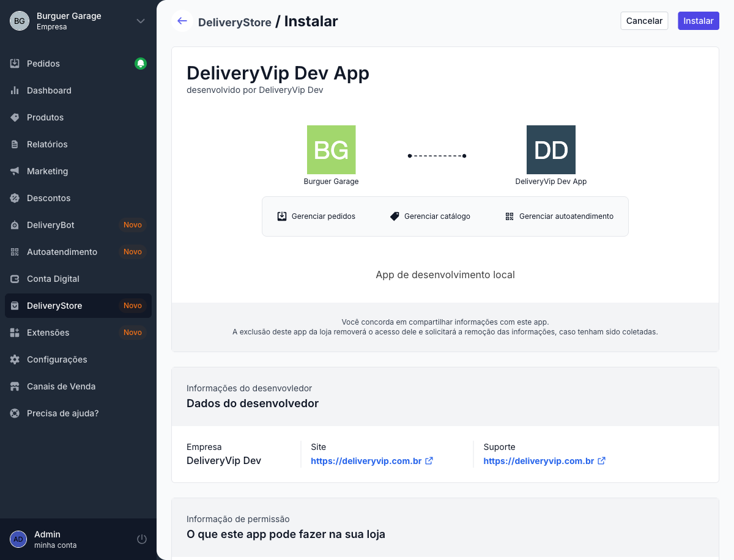Screen dimensions: 734x560
Task: Click the Novo badge on DeliveryStore
Action: 133,306
